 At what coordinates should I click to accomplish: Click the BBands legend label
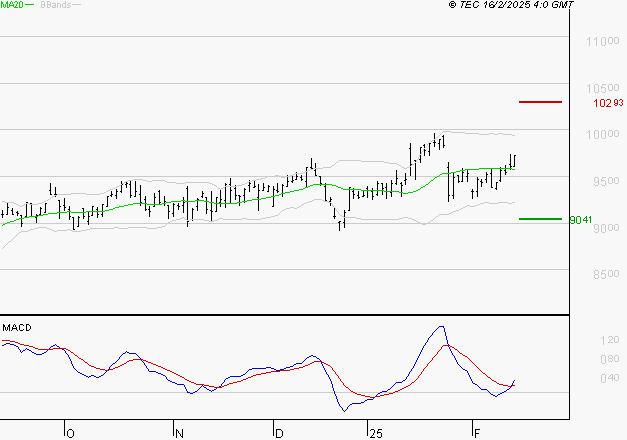(53, 5)
